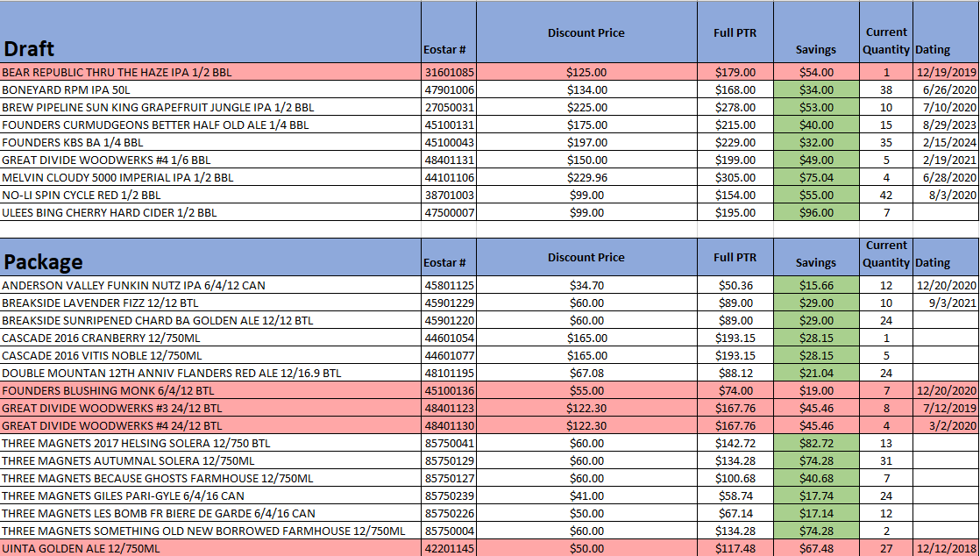Click the $229.96 discount price cell
Viewport: 980px width, 556px height.
(x=586, y=177)
